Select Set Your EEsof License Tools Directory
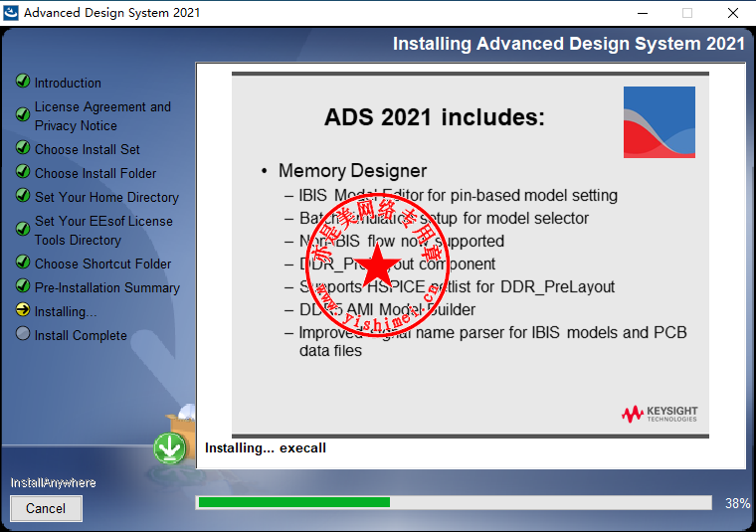The height and width of the screenshot is (532, 756). [x=103, y=231]
